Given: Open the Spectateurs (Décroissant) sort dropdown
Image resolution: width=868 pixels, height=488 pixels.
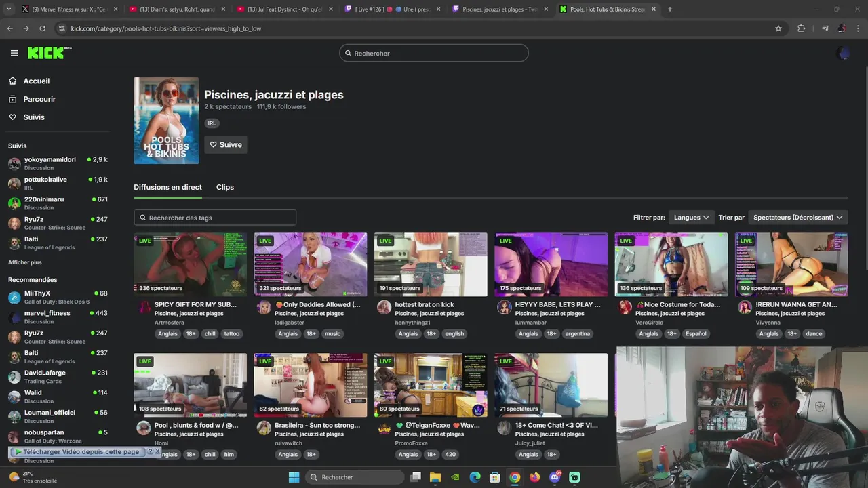Looking at the screenshot, I should (x=797, y=218).
